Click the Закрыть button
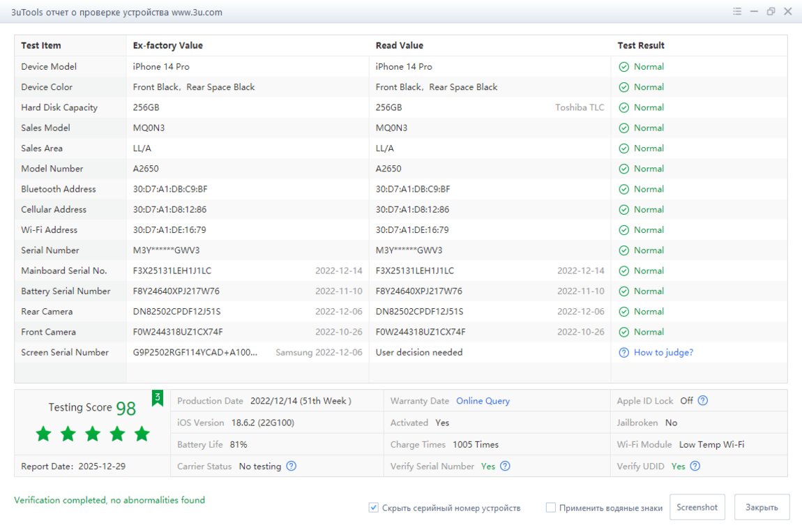Image resolution: width=802 pixels, height=532 pixels. click(x=762, y=508)
